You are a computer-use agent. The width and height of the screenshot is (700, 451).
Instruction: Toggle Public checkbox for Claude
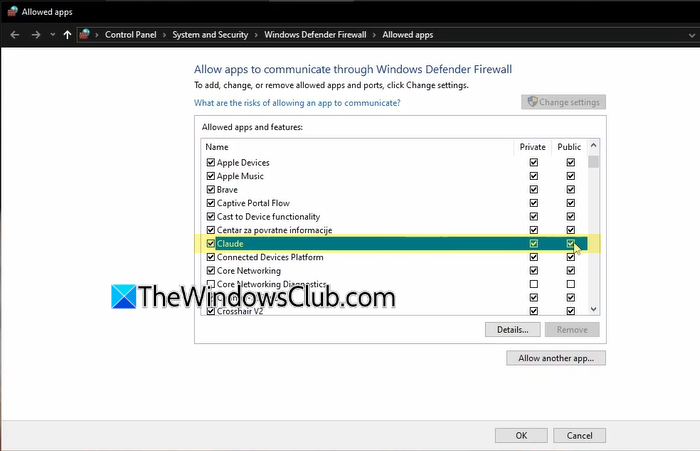571,244
